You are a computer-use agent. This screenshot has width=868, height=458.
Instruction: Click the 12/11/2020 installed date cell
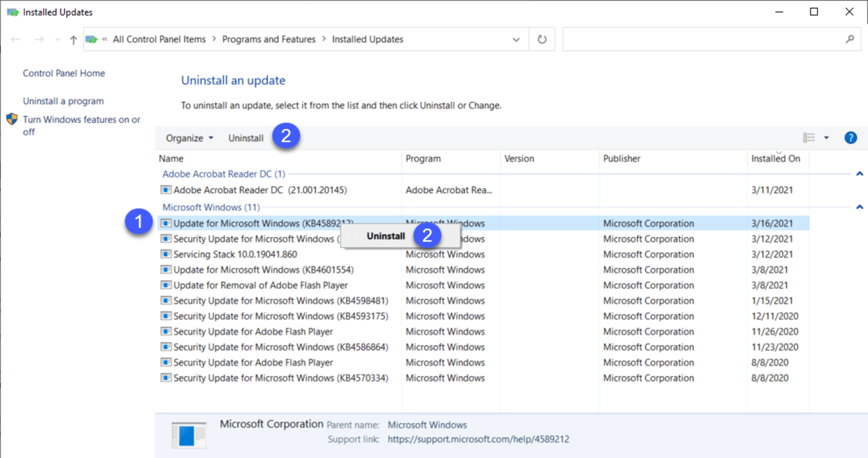coord(775,316)
